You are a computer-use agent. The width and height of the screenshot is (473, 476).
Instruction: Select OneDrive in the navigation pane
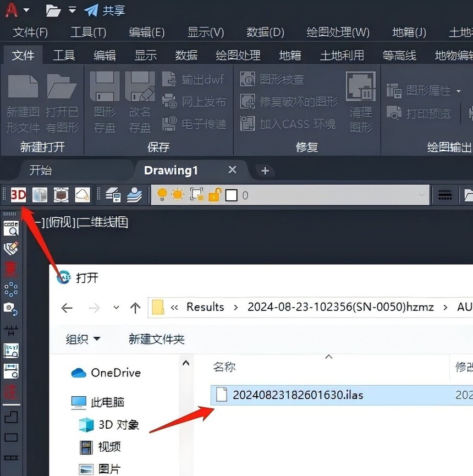point(106,373)
